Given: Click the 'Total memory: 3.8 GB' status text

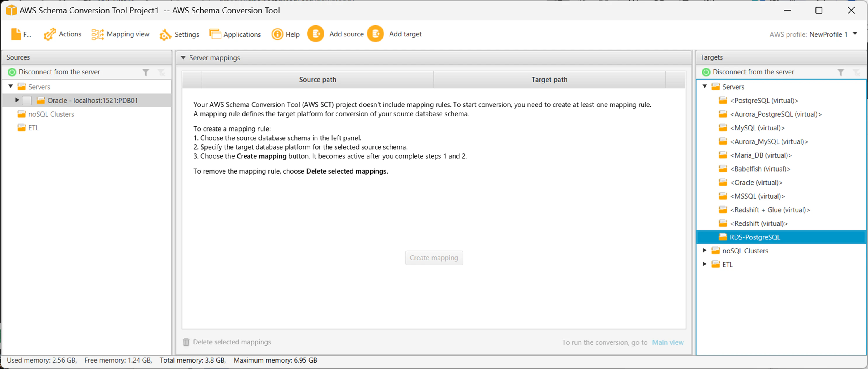Looking at the screenshot, I should [193, 360].
